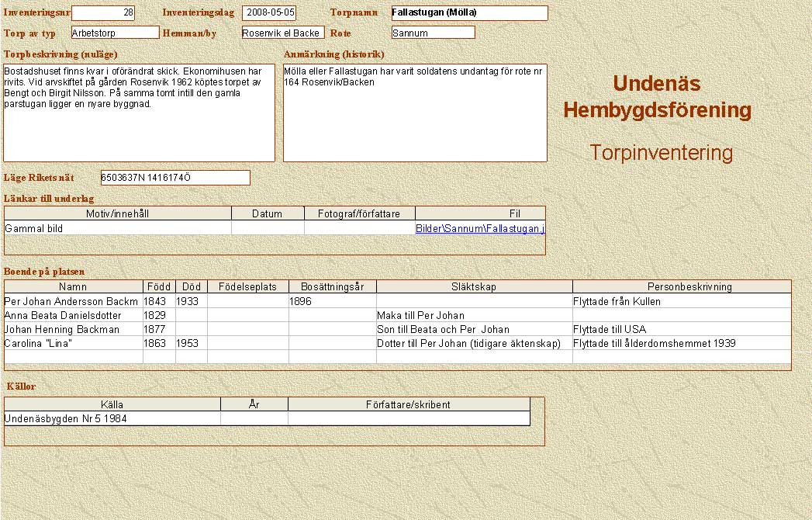Select the Läge Rikets nät coordinates field
Screen dimensions: 812x520
click(x=174, y=178)
